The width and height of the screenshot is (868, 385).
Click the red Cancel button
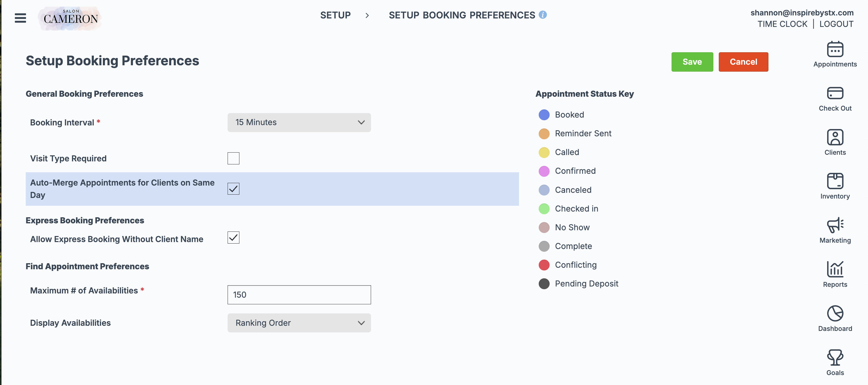(x=743, y=62)
